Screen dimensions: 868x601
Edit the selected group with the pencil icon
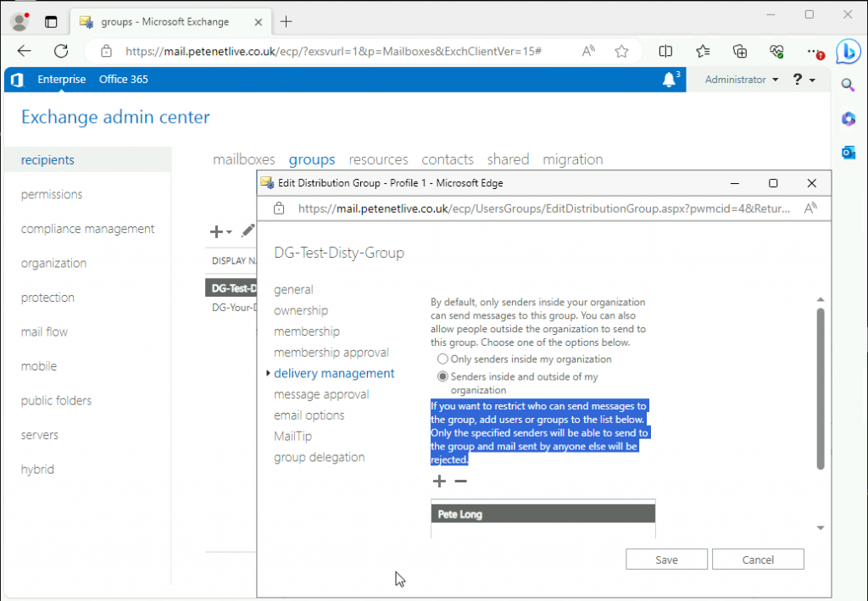point(248,231)
